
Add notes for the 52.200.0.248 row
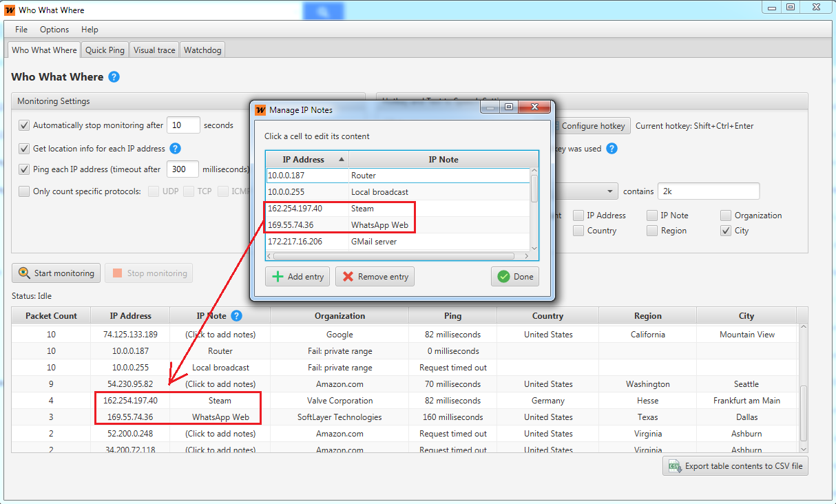tap(220, 434)
